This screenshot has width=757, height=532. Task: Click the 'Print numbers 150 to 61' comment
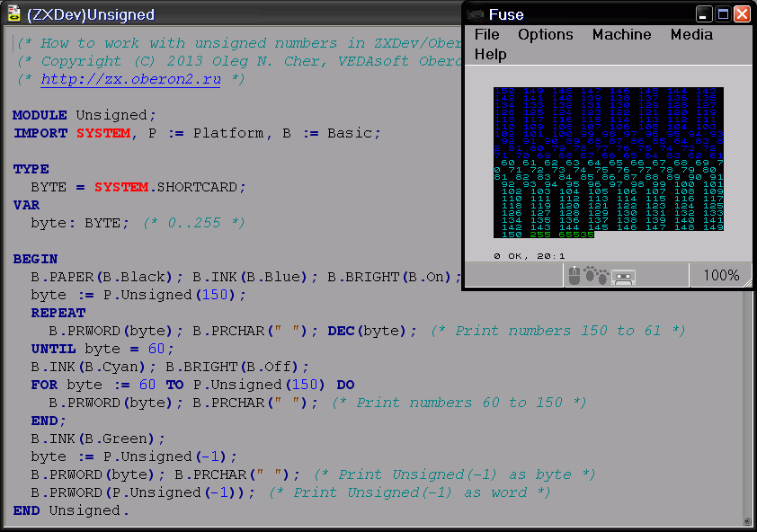pyautogui.click(x=558, y=332)
